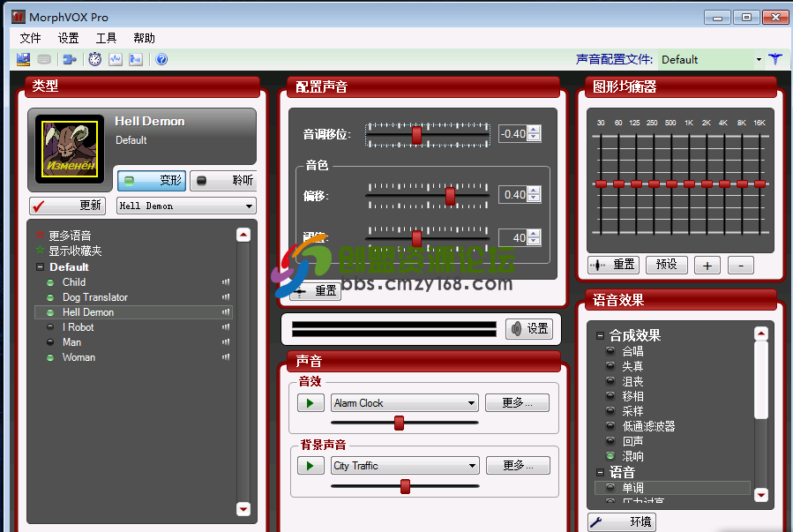Click the 1K equalizer band slider
The width and height of the screenshot is (793, 532).
click(x=689, y=184)
